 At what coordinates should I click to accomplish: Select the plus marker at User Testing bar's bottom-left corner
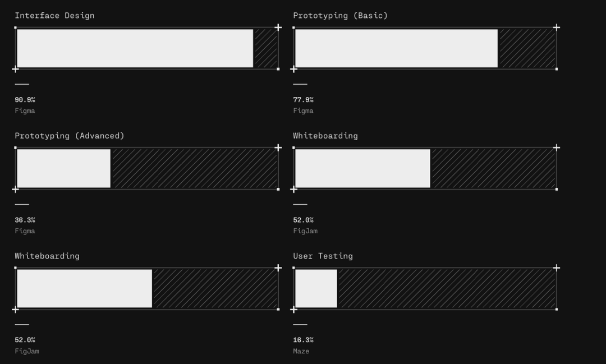tap(293, 310)
